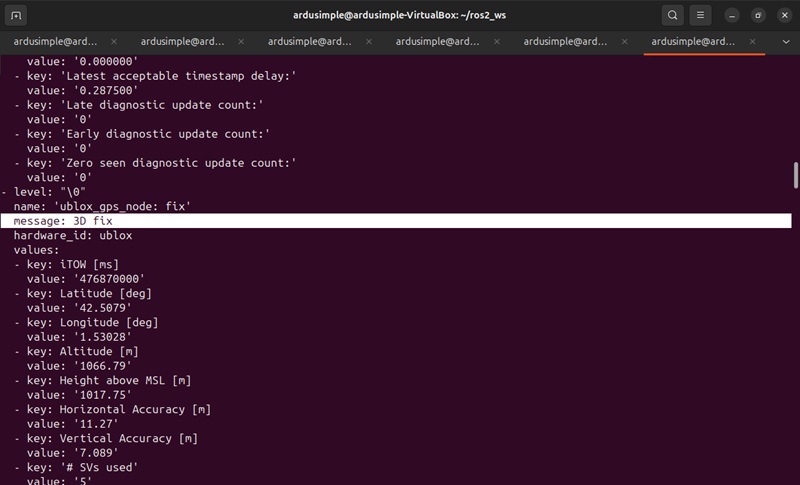Screen dimensions: 800x485
Task: Close the fourth terminal tab
Action: point(496,42)
